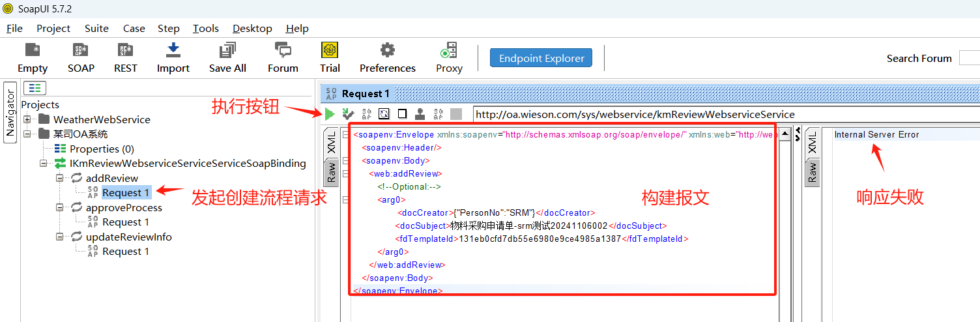
Task: Open the Case menu
Action: (134, 28)
